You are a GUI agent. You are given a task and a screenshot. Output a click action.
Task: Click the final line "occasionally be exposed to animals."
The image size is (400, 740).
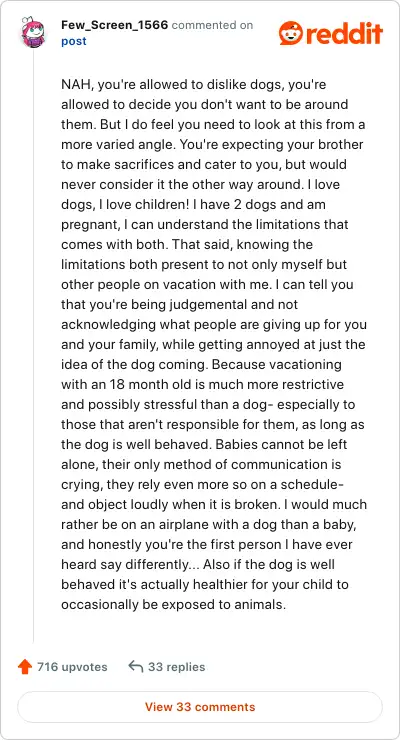(173, 604)
